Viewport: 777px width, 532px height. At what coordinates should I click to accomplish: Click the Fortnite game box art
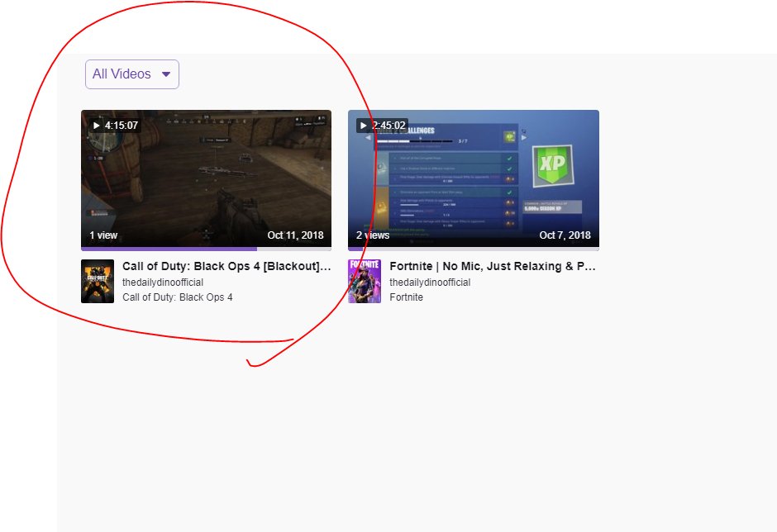pyautogui.click(x=365, y=282)
